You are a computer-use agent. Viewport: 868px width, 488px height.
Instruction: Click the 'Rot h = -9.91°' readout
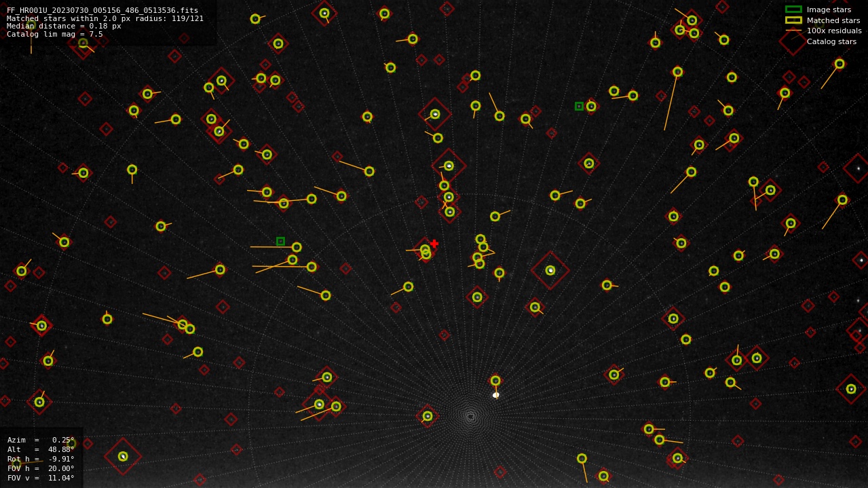[41, 459]
